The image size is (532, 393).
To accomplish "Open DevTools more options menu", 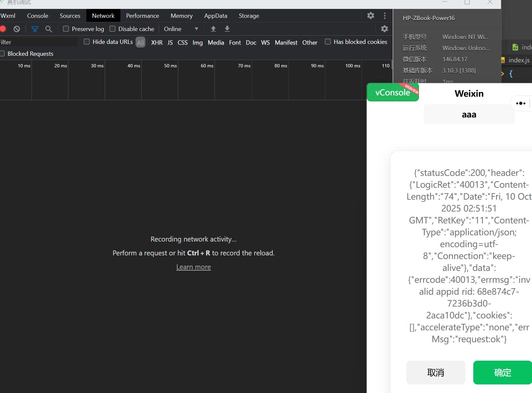I will pos(385,16).
